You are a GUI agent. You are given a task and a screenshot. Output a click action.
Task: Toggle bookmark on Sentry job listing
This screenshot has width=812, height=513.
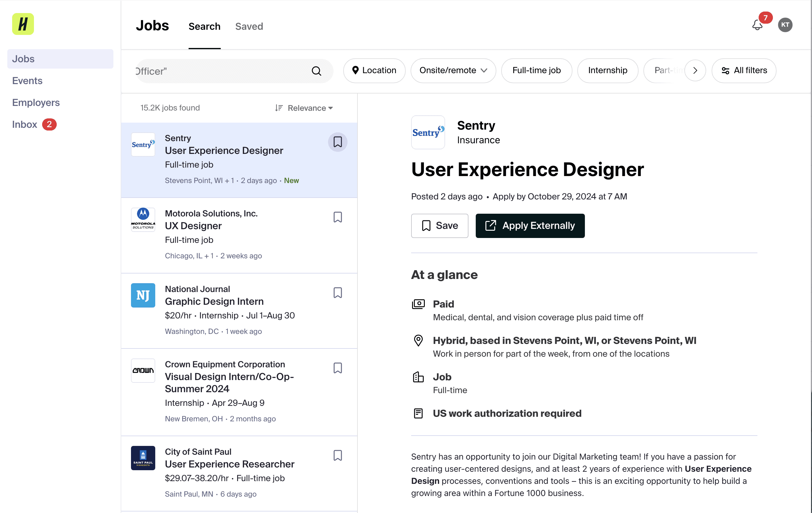click(337, 142)
